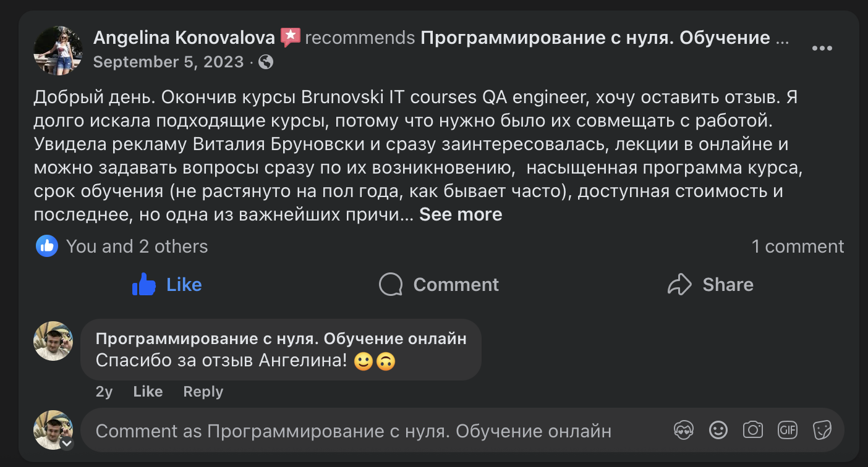This screenshot has width=868, height=467.
Task: Click Reply under the page's comment
Action: point(203,391)
